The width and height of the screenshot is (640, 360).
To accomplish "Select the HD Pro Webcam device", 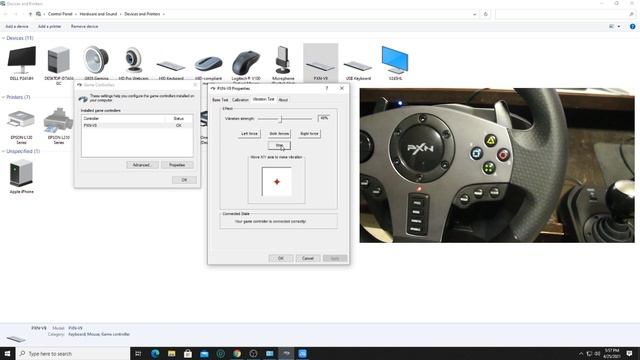I will [133, 60].
